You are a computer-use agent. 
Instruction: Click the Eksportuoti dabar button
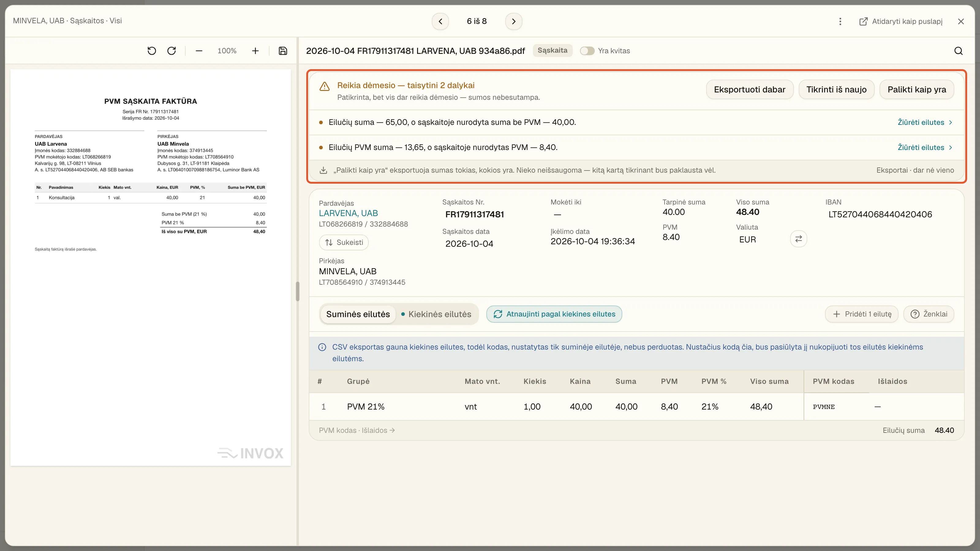coord(749,89)
